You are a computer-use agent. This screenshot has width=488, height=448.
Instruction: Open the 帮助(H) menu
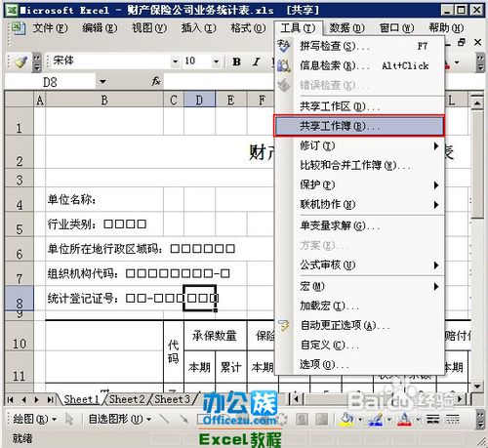446,28
